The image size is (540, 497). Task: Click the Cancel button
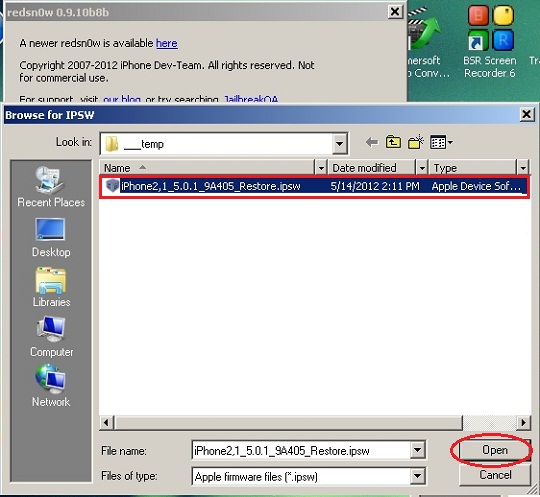(495, 475)
